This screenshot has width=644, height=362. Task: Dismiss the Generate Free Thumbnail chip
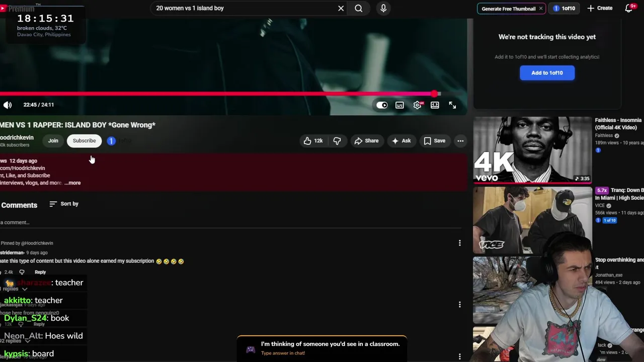coord(541,9)
